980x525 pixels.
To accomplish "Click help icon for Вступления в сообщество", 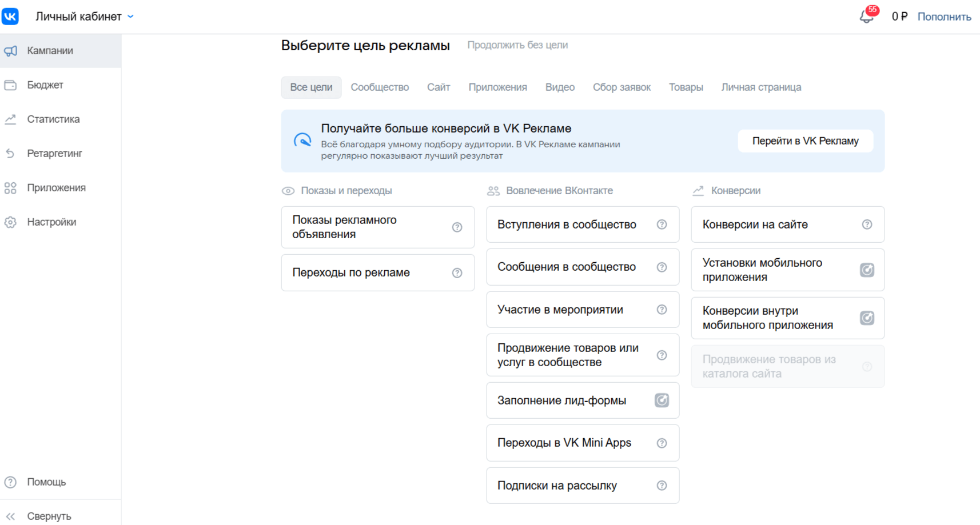I will tap(662, 225).
